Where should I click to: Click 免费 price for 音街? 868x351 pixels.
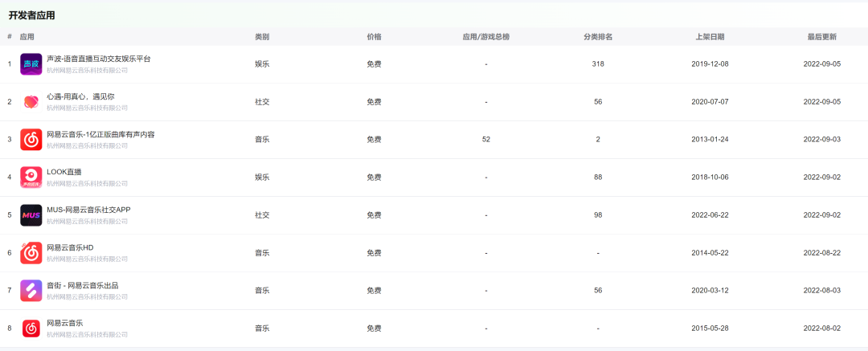coord(374,291)
